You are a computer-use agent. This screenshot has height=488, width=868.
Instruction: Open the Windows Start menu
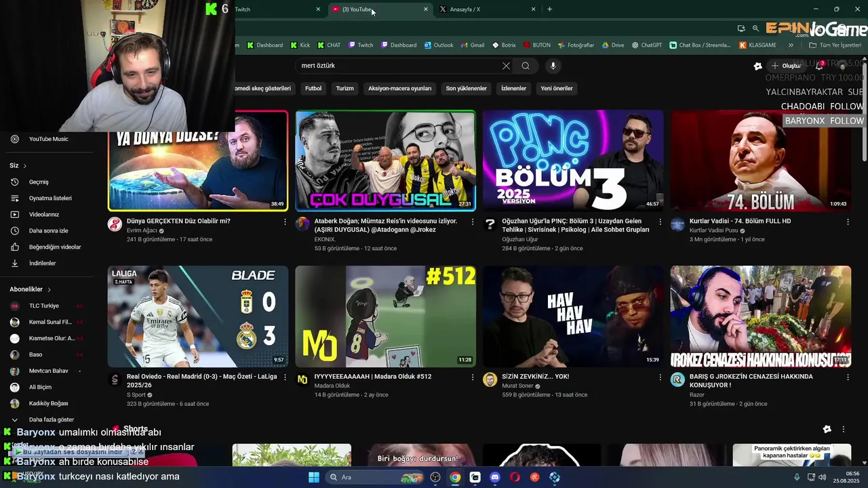tap(314, 477)
